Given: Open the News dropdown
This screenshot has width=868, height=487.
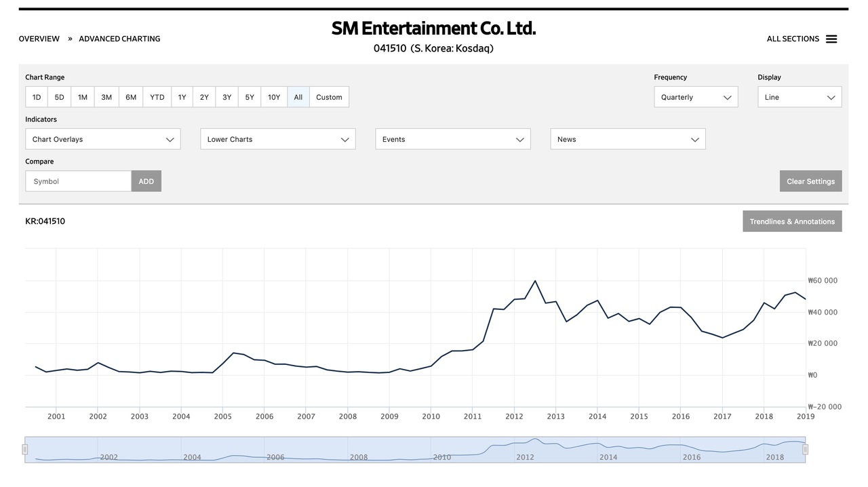Looking at the screenshot, I should (x=628, y=139).
